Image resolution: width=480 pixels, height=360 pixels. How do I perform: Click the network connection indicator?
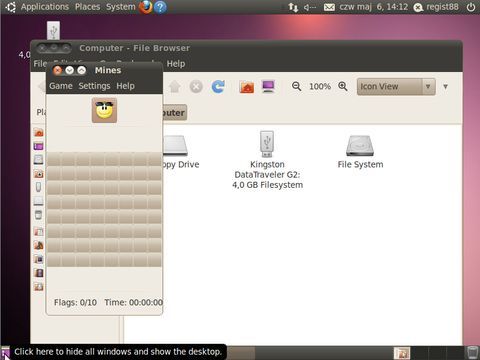[293, 7]
